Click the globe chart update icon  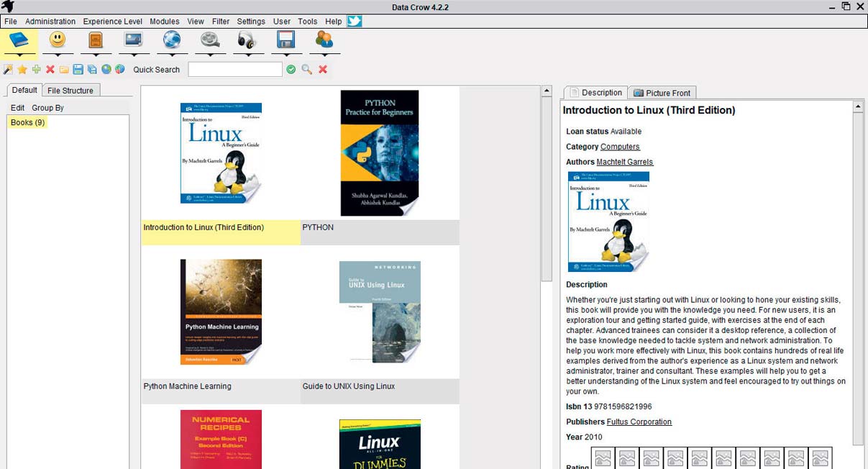pos(119,69)
